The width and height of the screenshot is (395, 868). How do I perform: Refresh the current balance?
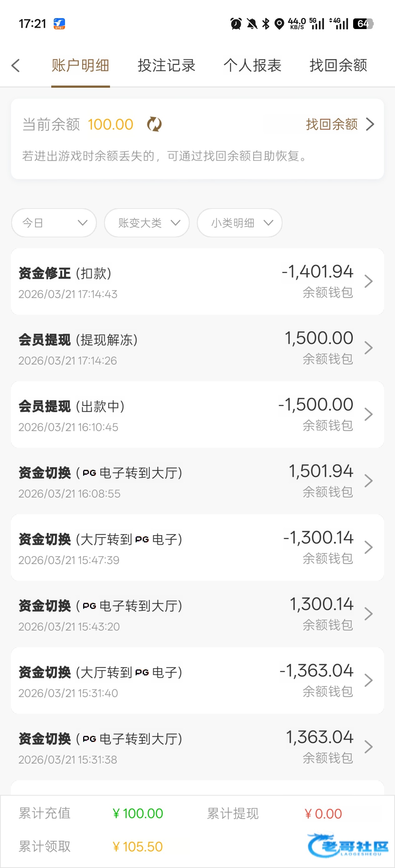[x=154, y=124]
